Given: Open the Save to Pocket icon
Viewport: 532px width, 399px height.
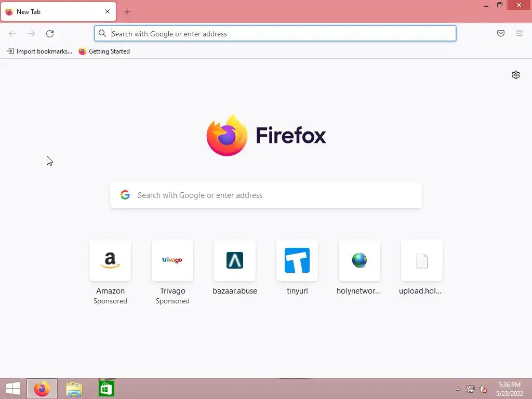Looking at the screenshot, I should (x=501, y=33).
